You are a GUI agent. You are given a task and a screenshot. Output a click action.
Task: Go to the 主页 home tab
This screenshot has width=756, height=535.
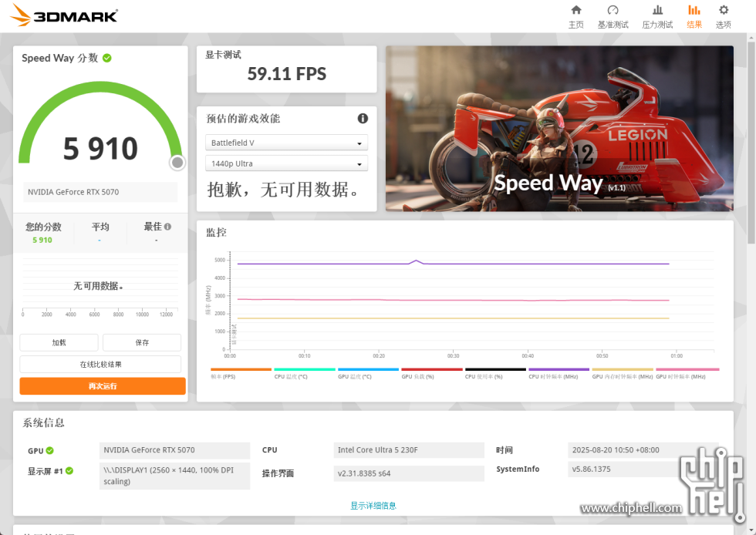[575, 17]
